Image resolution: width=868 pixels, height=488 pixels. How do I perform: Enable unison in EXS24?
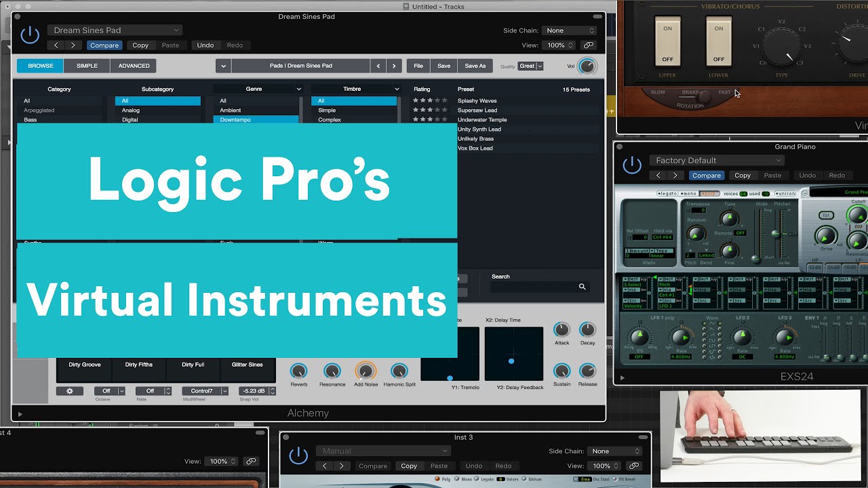pos(785,194)
